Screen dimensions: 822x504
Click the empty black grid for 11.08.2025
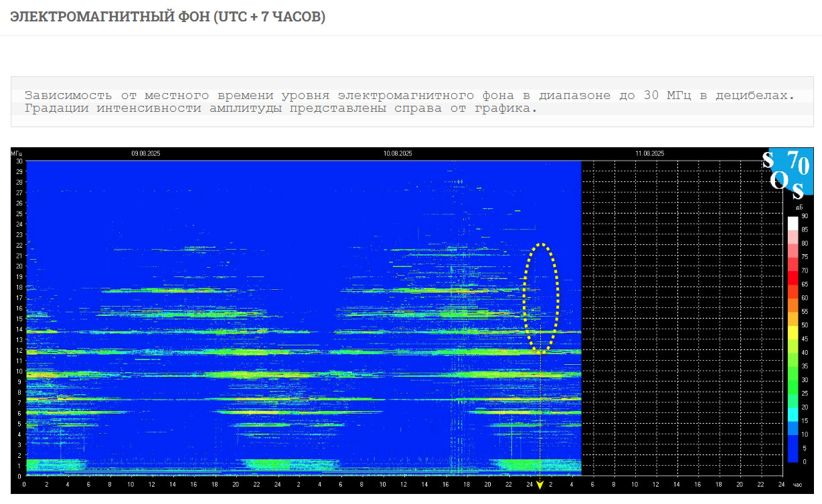[676, 315]
